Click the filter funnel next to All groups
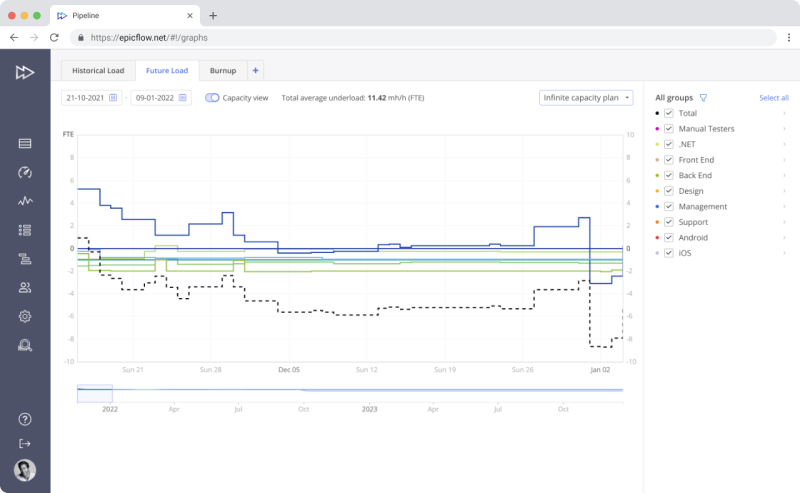800x493 pixels. (x=703, y=98)
